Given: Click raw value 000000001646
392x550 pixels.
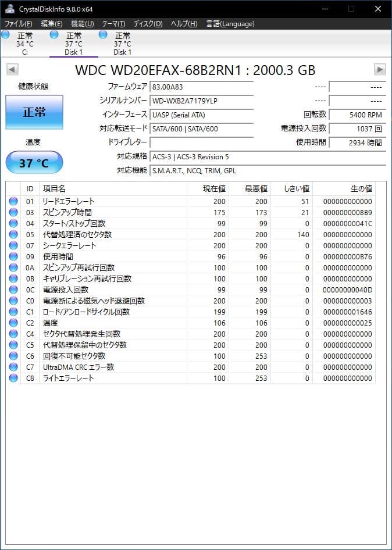Looking at the screenshot, I should pos(347,312).
